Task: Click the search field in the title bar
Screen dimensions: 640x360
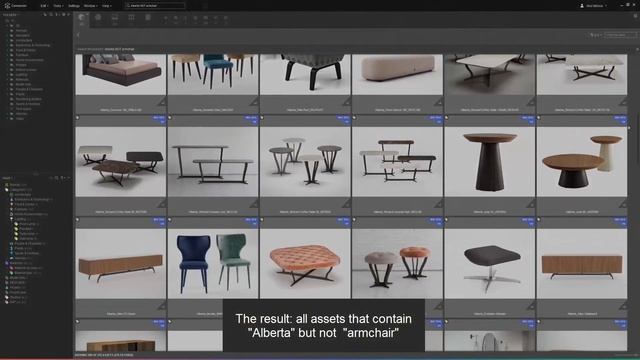Action: coord(155,6)
